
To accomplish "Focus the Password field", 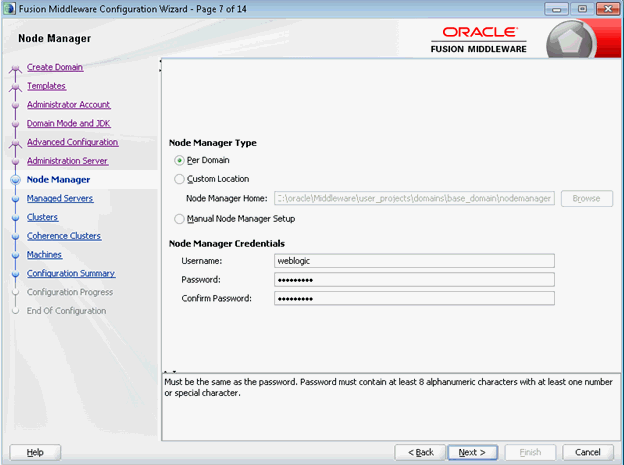I will 414,279.
